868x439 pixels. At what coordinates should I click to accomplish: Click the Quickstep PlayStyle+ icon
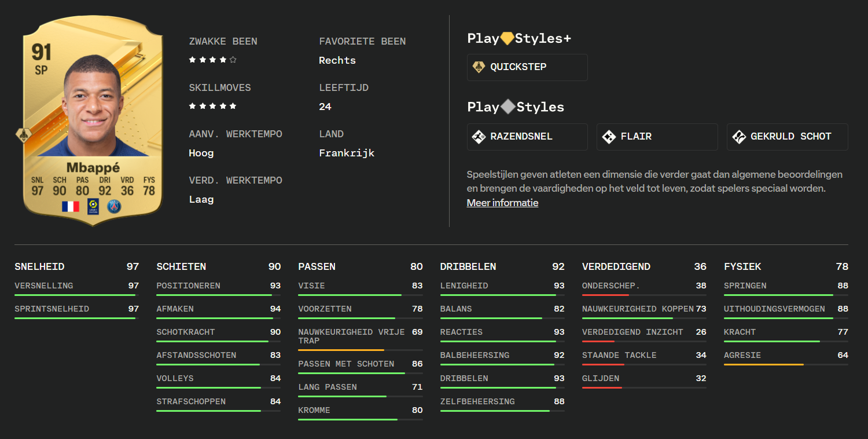[479, 67]
